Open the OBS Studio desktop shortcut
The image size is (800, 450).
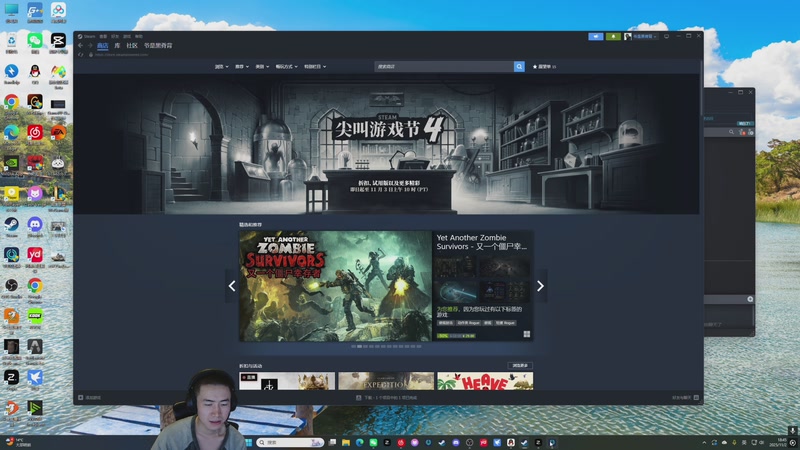[11, 288]
